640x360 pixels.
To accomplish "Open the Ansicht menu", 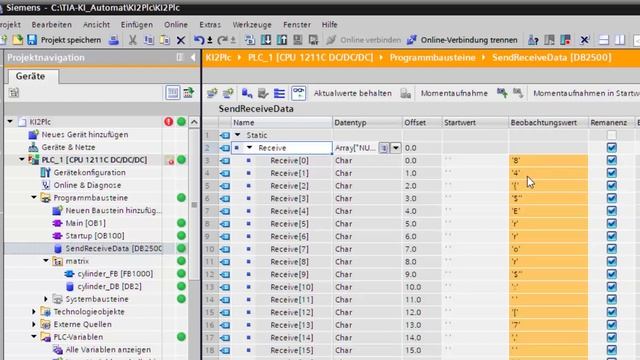I will coord(96,24).
